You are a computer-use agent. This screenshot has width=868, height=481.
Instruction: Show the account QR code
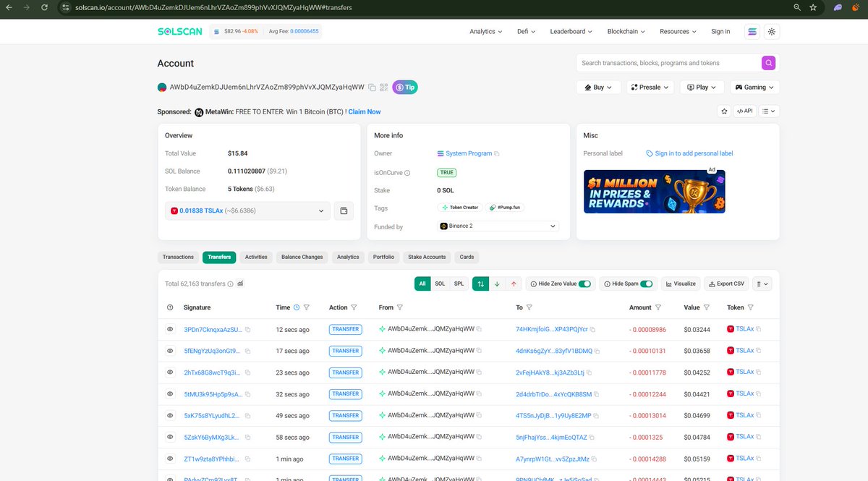tap(384, 88)
